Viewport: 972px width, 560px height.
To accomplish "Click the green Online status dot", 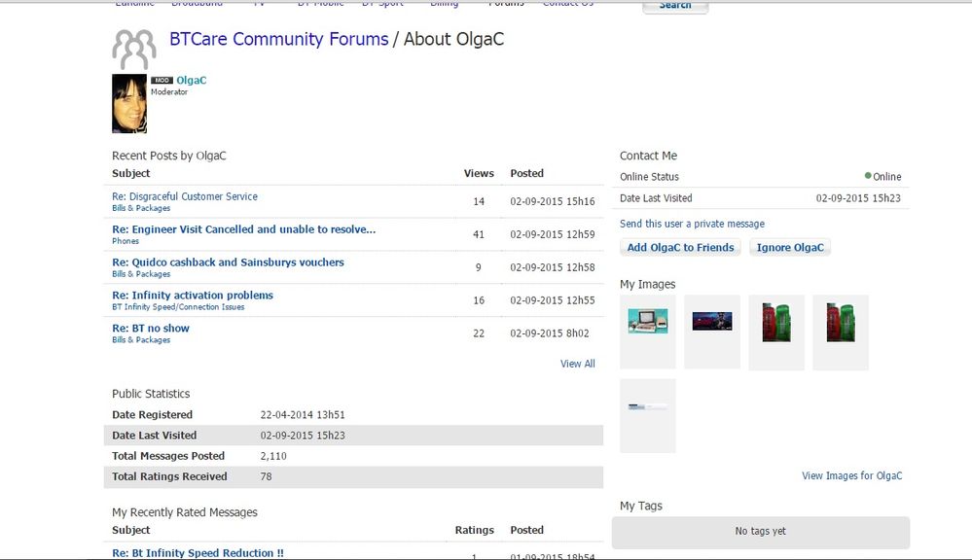I will [x=868, y=176].
